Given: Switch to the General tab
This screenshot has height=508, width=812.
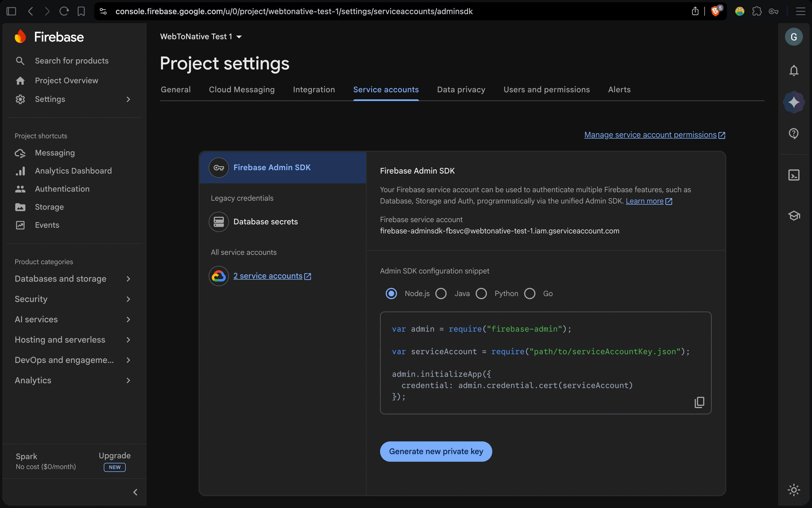Looking at the screenshot, I should 175,90.
